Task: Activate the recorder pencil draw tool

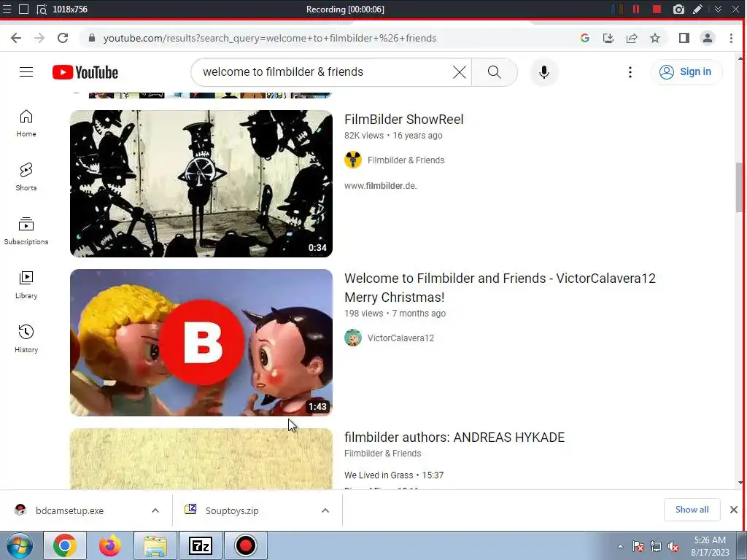Action: 697,9
